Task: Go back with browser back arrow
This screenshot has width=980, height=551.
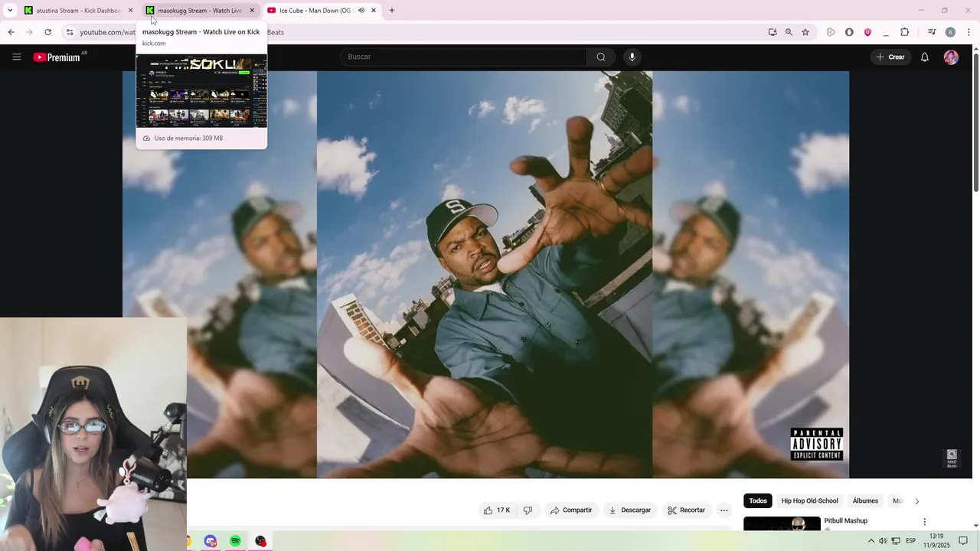Action: 11,32
